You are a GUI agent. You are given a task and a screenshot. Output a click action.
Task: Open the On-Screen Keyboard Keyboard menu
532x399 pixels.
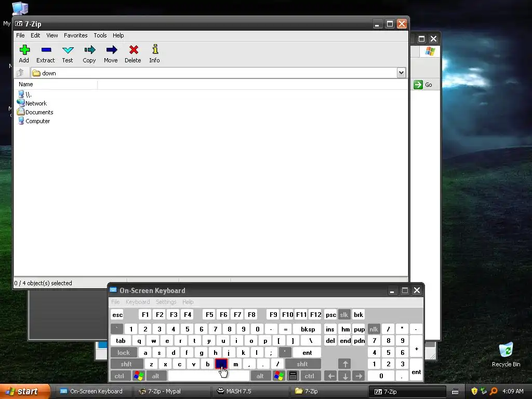click(137, 302)
